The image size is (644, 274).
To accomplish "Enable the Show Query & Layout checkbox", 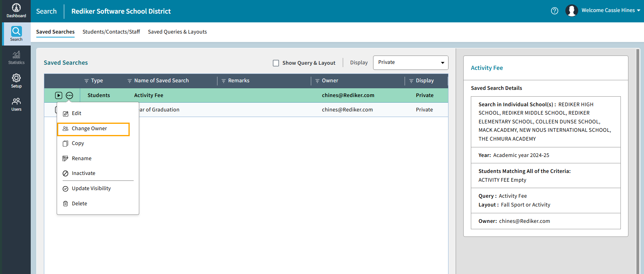I will coord(276,63).
